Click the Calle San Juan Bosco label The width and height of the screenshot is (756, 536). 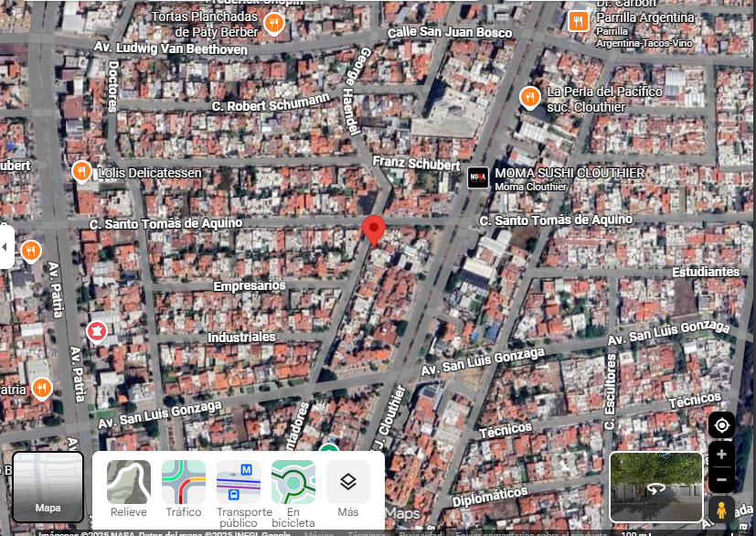point(450,32)
